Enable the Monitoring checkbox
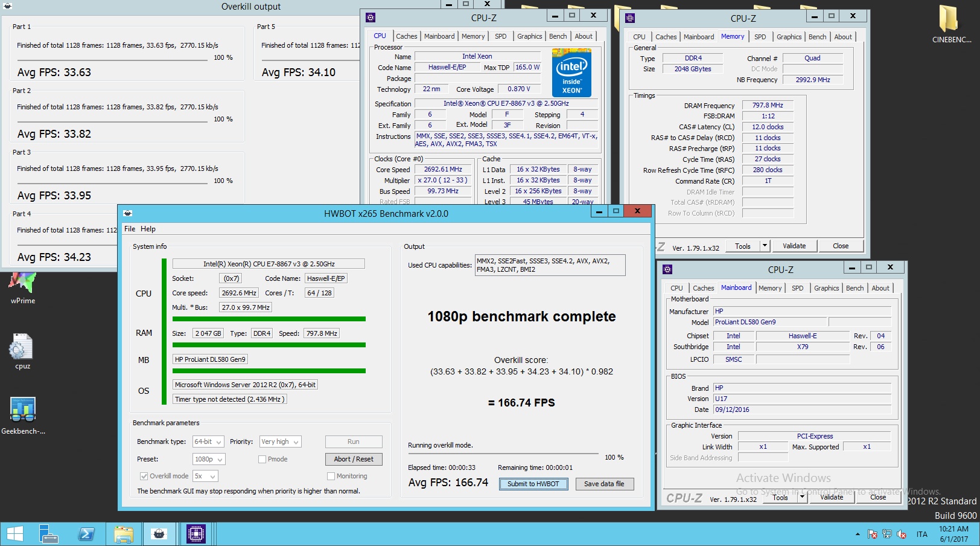The image size is (980, 546). 331,476
